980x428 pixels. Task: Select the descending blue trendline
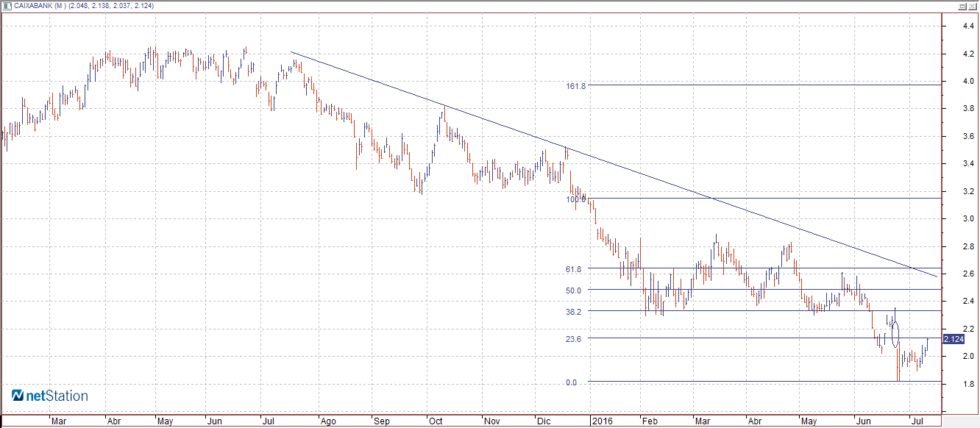coord(614,164)
